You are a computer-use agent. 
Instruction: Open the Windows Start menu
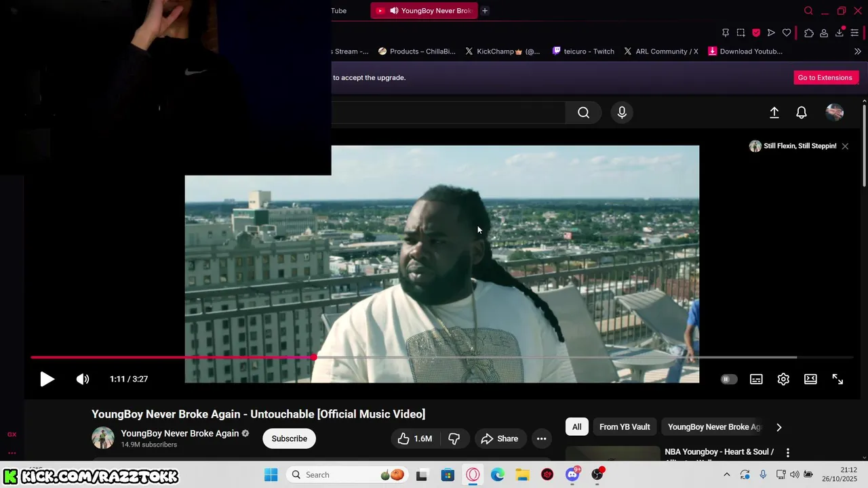tap(271, 474)
